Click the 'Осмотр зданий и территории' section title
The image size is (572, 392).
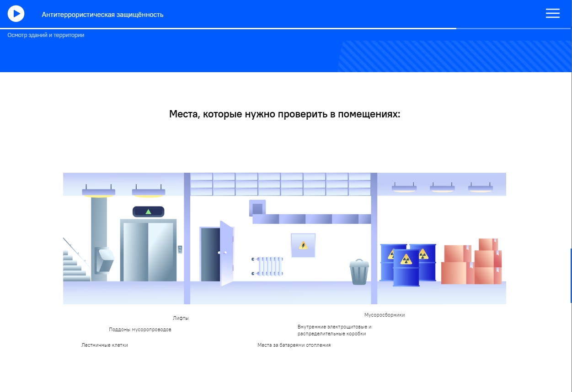[46, 35]
